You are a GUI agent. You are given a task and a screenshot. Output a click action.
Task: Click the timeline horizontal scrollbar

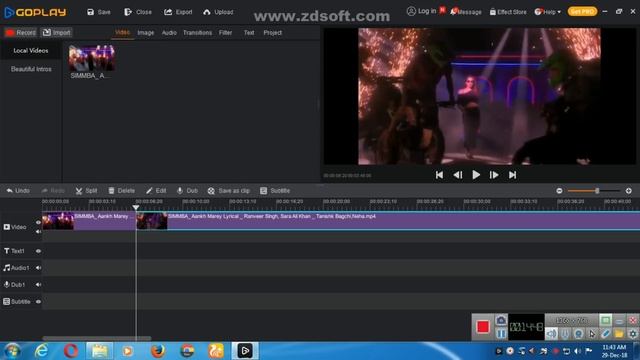[97, 338]
